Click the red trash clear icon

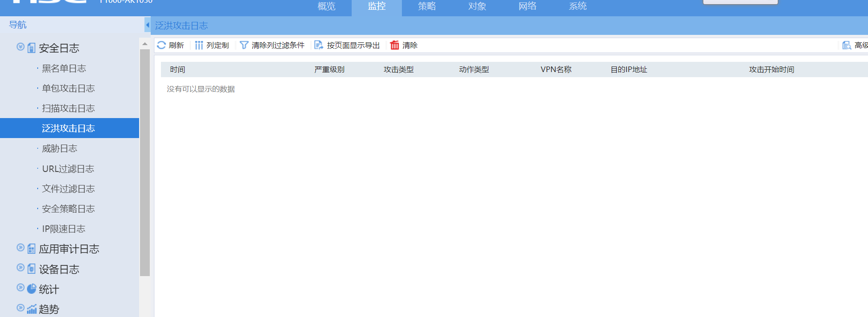394,45
